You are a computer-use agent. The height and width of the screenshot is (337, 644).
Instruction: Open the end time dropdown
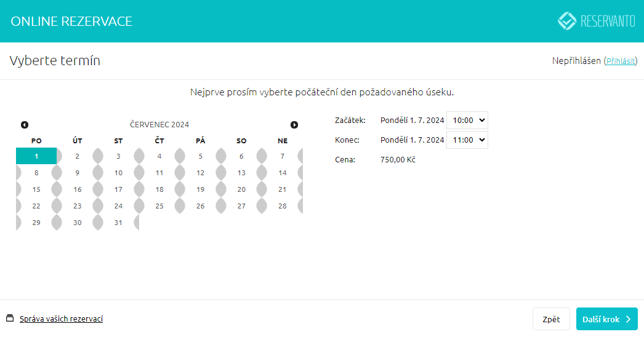pos(467,140)
